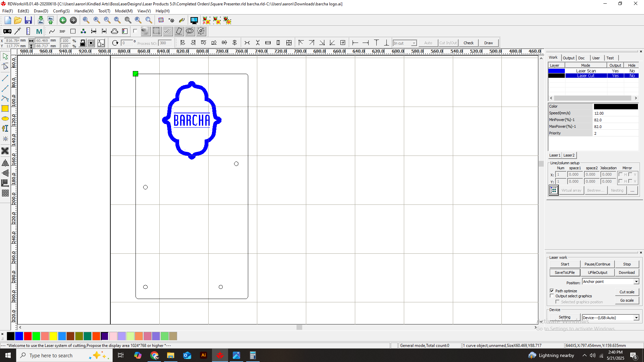Toggle Y row Mirror H checkbox
Viewport: 644px width, 362px height.
tap(621, 181)
